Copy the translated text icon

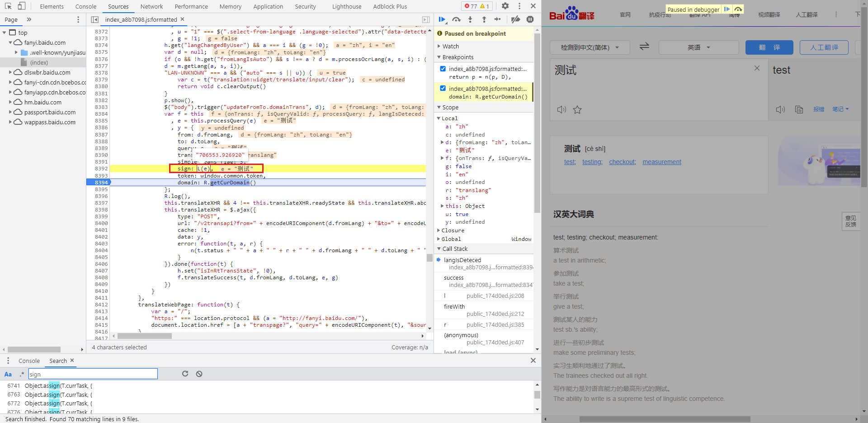799,109
